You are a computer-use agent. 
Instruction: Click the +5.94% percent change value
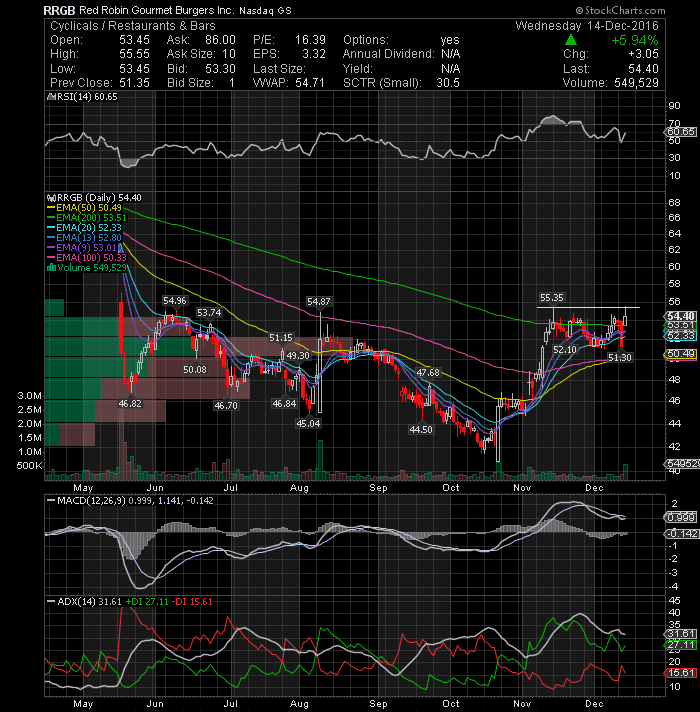tap(635, 40)
